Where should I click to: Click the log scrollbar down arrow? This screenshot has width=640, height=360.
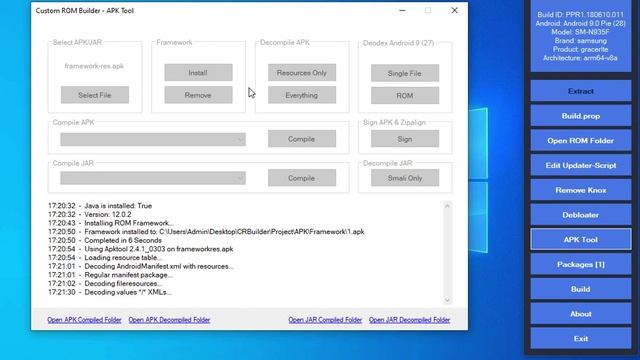click(447, 300)
